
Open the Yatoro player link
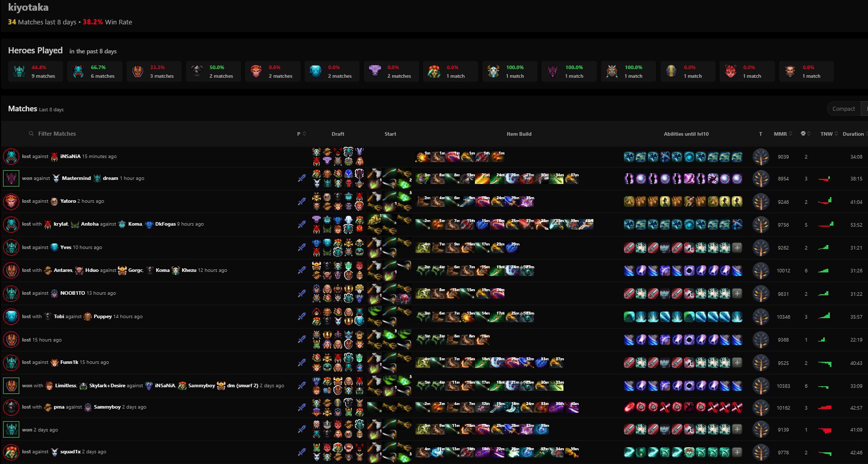[68, 201]
